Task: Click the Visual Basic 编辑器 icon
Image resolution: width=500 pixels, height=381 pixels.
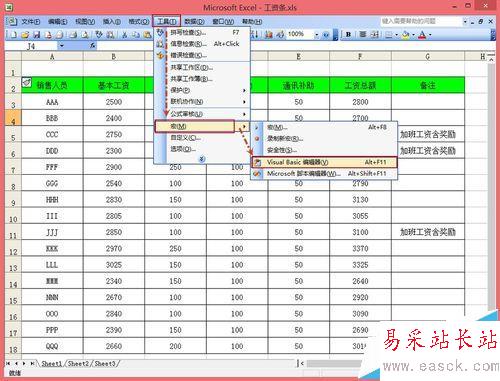Action: (257, 162)
